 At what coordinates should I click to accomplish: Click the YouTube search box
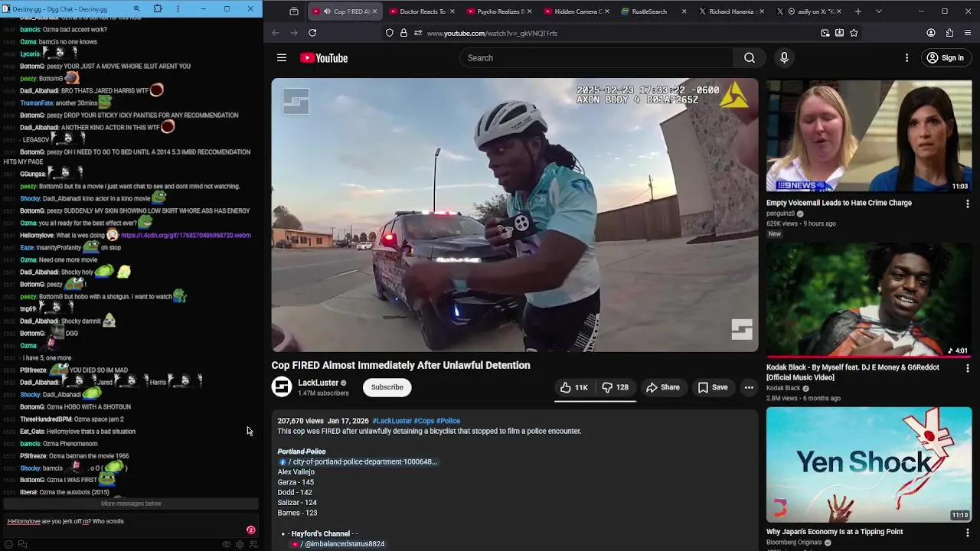(596, 58)
